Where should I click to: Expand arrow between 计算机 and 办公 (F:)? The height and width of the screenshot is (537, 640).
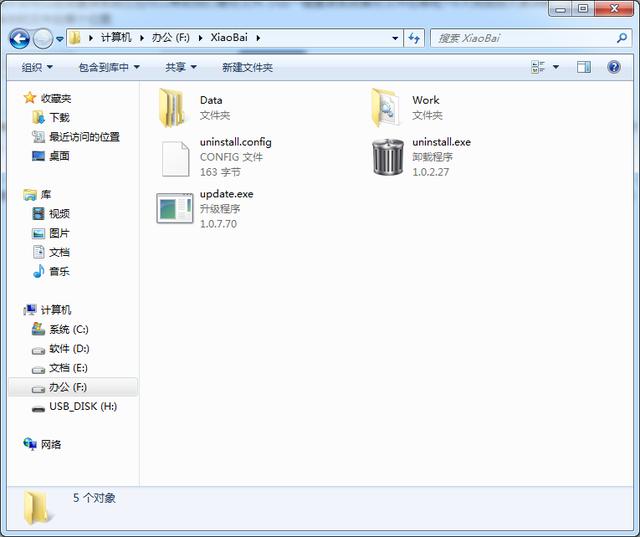click(142, 38)
